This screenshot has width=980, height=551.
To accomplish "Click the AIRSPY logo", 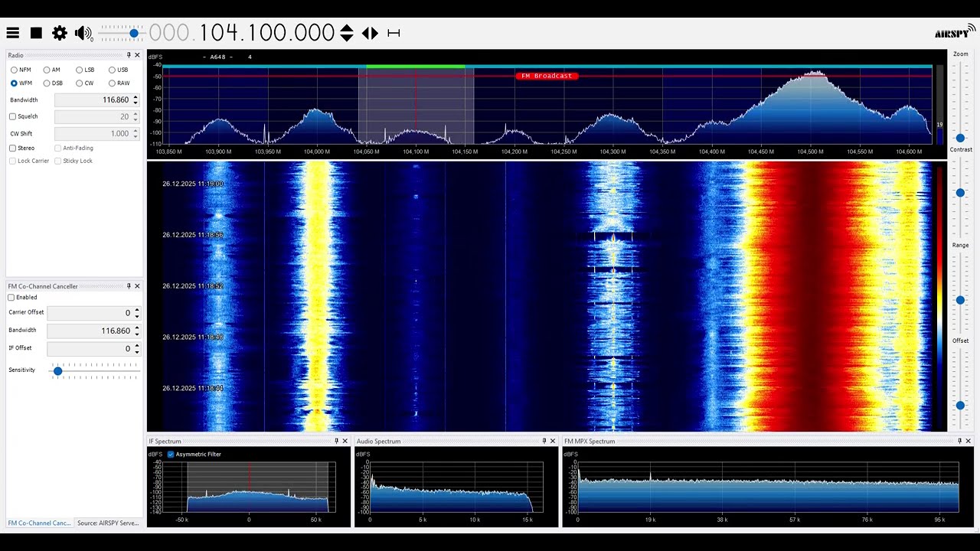I will point(955,31).
